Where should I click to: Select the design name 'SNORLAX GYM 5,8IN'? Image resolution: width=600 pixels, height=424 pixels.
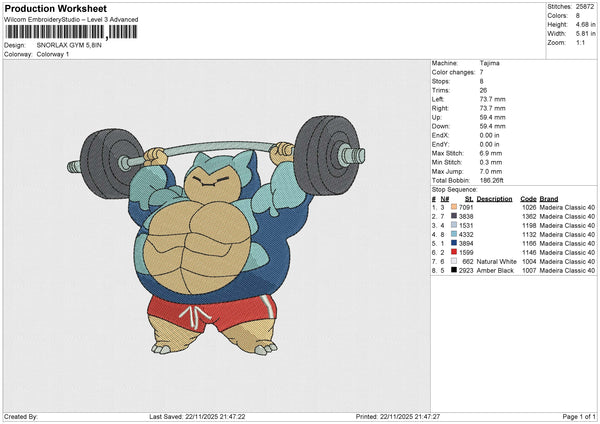pyautogui.click(x=69, y=45)
